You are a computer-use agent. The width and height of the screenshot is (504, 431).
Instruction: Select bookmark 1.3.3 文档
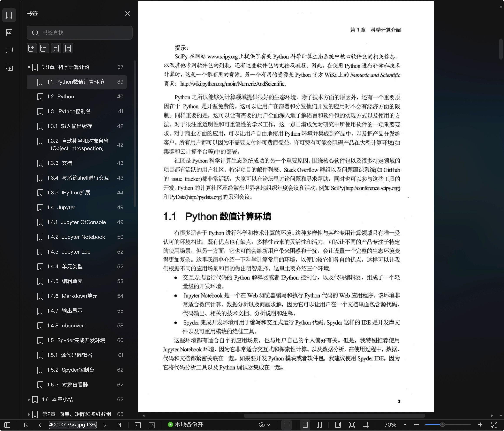click(77, 163)
